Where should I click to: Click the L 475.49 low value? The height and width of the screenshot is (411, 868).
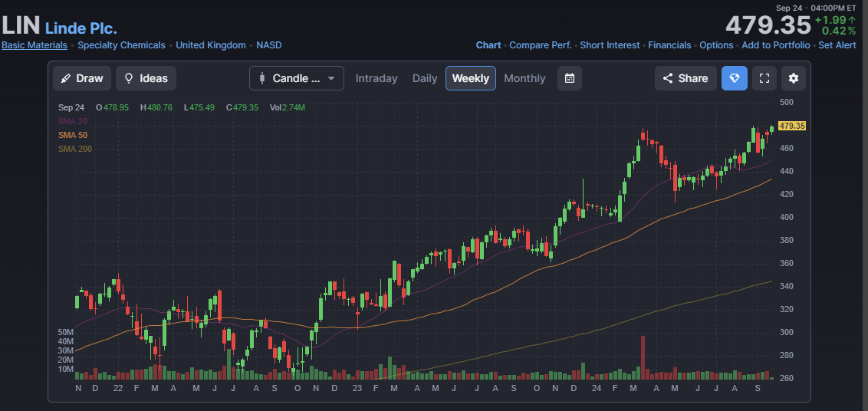pos(199,107)
